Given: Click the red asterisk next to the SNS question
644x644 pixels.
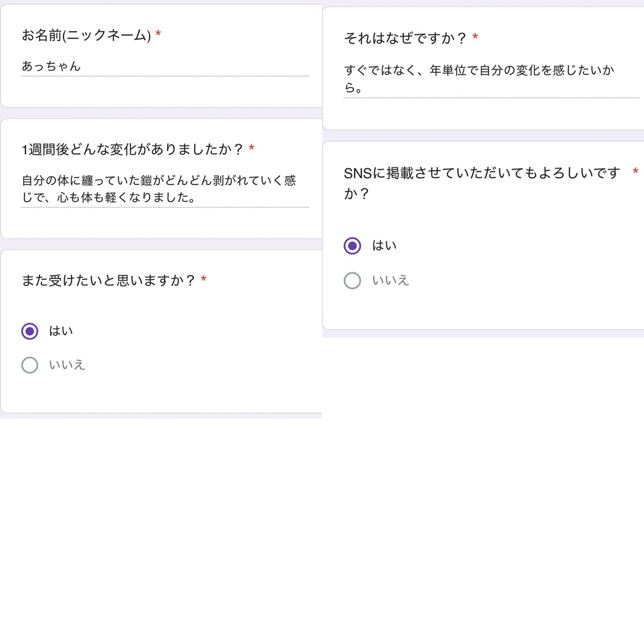Looking at the screenshot, I should click(x=635, y=171).
